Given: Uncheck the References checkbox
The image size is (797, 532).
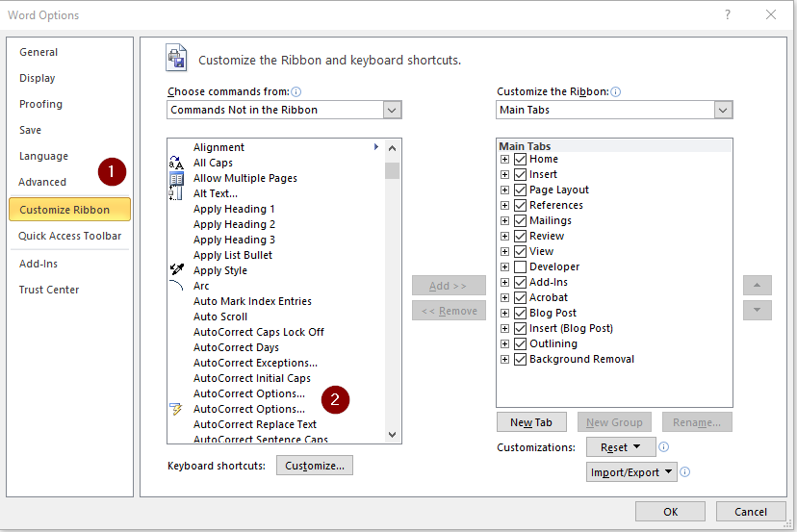Looking at the screenshot, I should click(520, 205).
